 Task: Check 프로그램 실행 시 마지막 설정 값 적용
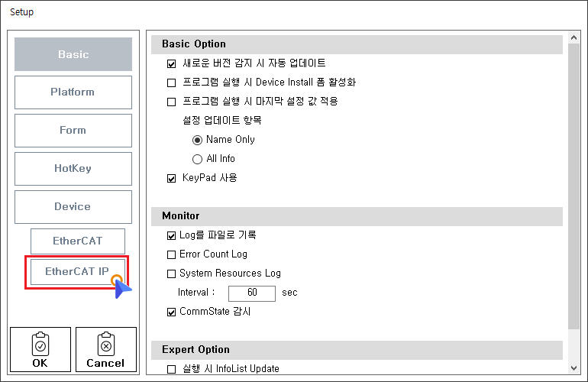(171, 102)
